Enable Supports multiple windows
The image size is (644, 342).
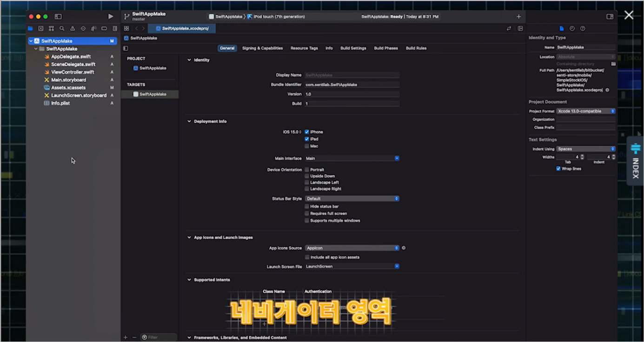click(x=307, y=220)
